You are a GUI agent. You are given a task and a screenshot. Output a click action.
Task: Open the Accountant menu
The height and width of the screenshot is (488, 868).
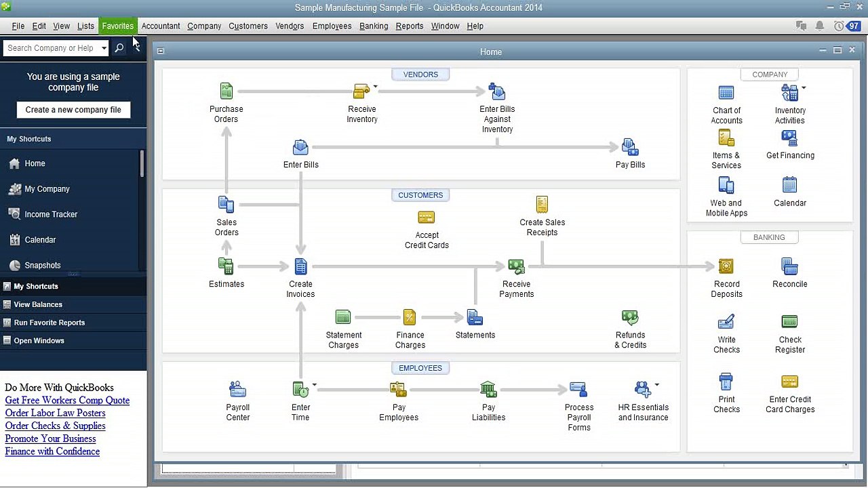point(161,26)
